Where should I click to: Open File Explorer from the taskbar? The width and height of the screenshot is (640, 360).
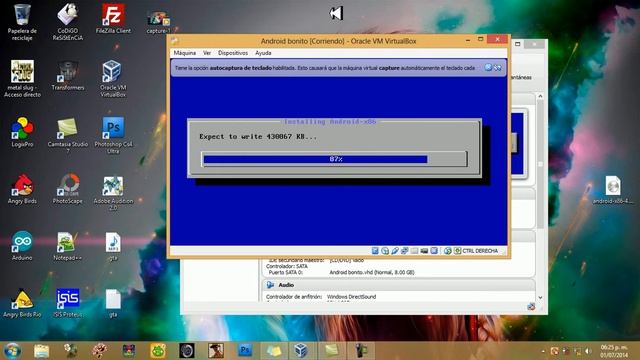[x=41, y=351]
